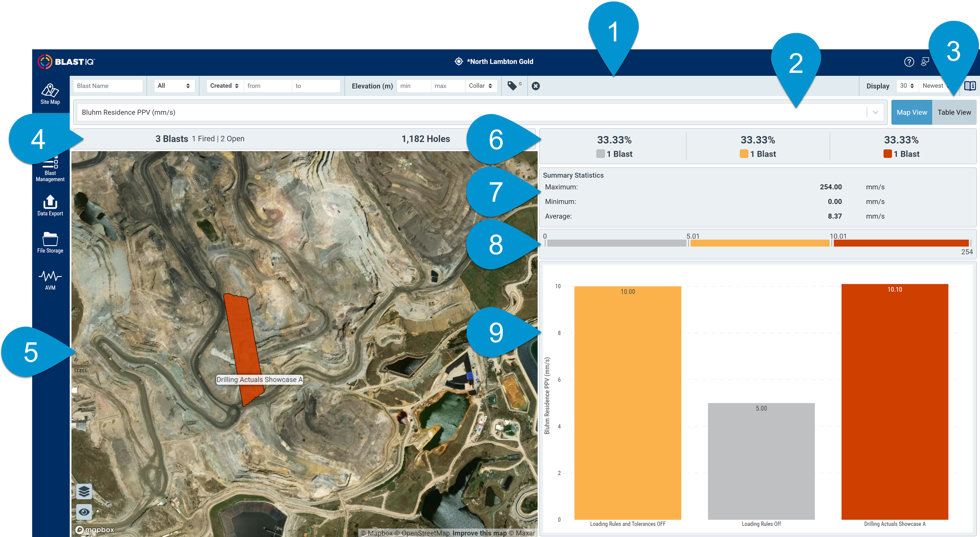Click the site target icon beside North Lambton Gold
This screenshot has width=980, height=537.
[459, 62]
